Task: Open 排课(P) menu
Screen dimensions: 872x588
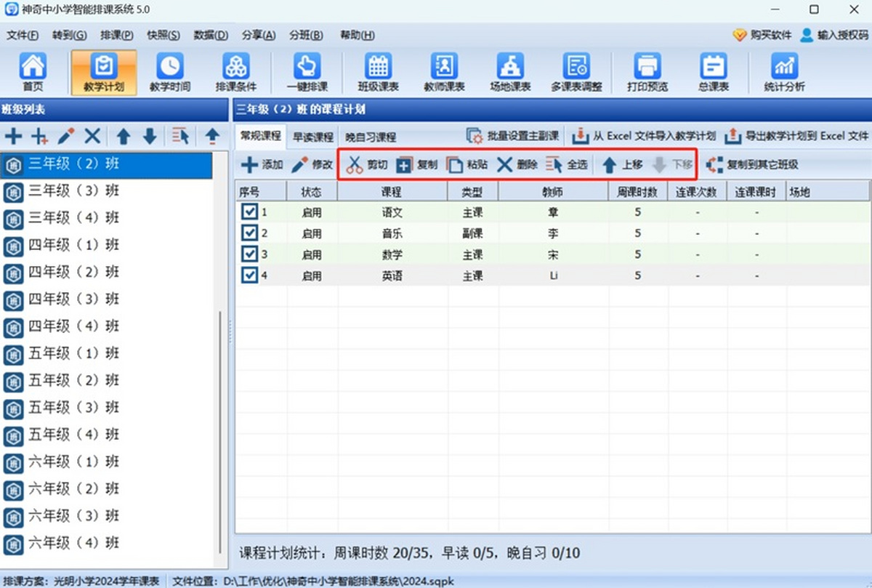Action: 116,35
